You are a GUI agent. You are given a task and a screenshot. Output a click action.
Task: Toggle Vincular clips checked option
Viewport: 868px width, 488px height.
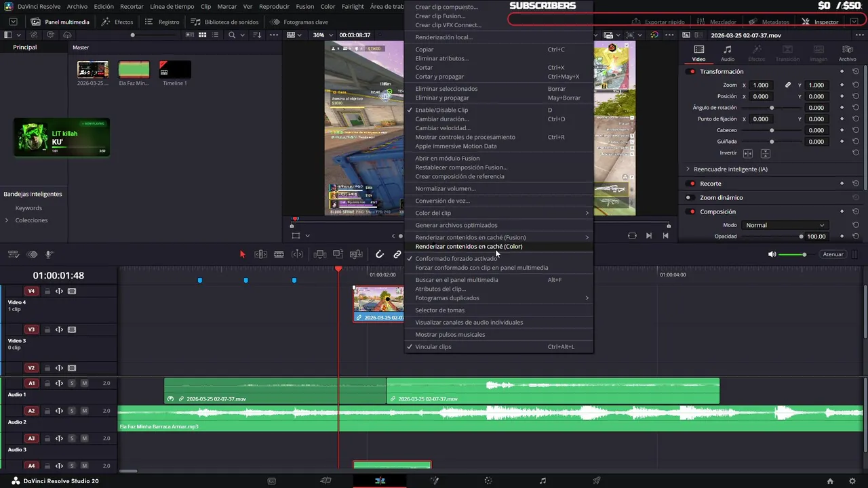499,346
